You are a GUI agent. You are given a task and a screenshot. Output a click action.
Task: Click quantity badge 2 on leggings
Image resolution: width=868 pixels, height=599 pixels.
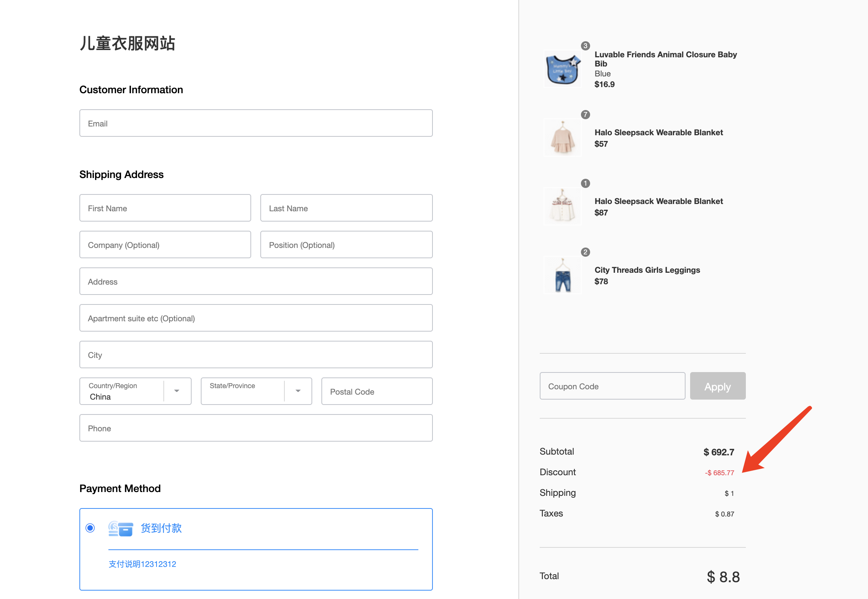pos(585,252)
